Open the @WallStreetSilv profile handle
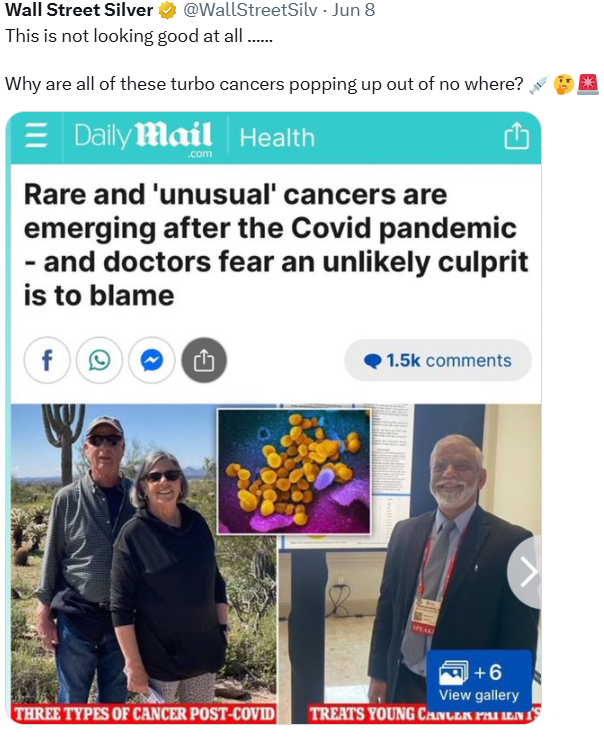The image size is (604, 740). click(x=250, y=10)
